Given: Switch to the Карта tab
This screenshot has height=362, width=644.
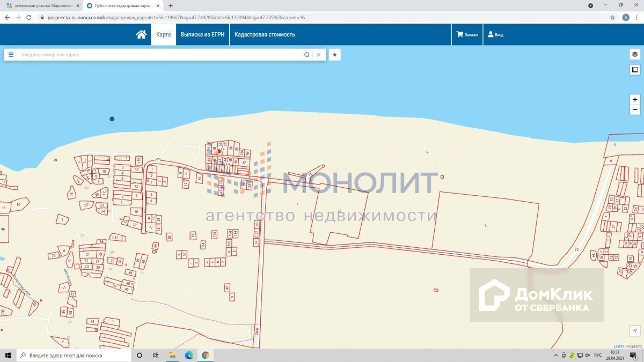Looking at the screenshot, I should pos(163,34).
